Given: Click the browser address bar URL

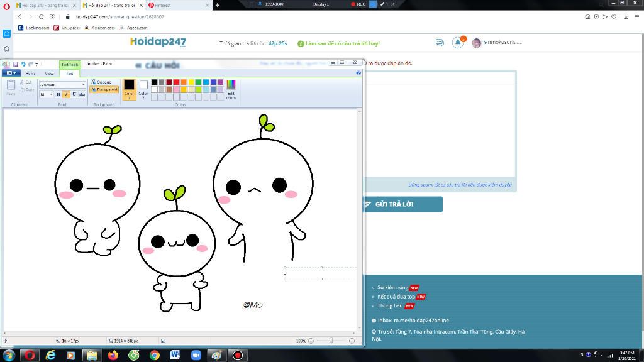Looking at the screenshot, I should coord(120,17).
